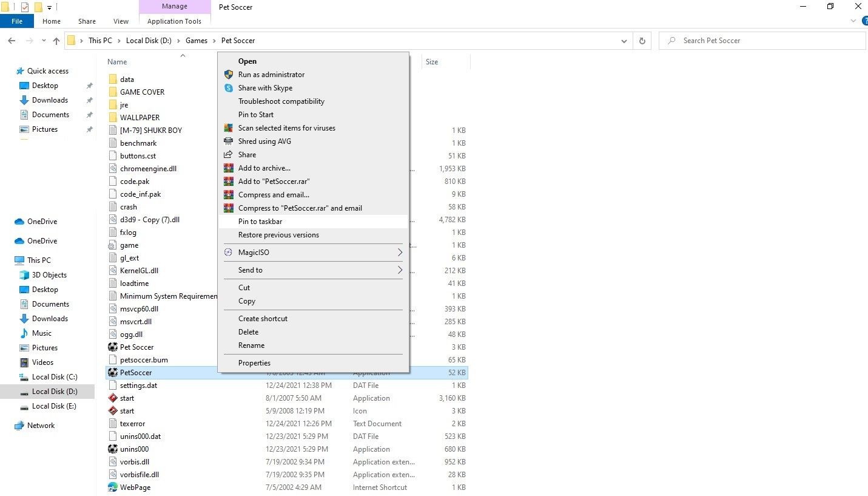The height and width of the screenshot is (496, 868).
Task: Expand the Send to submenu arrow
Action: [x=400, y=270]
